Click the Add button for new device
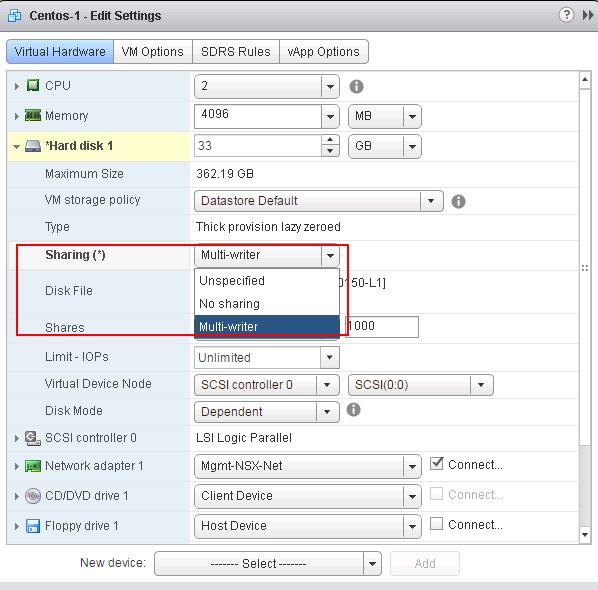This screenshot has height=590, width=598. click(425, 563)
